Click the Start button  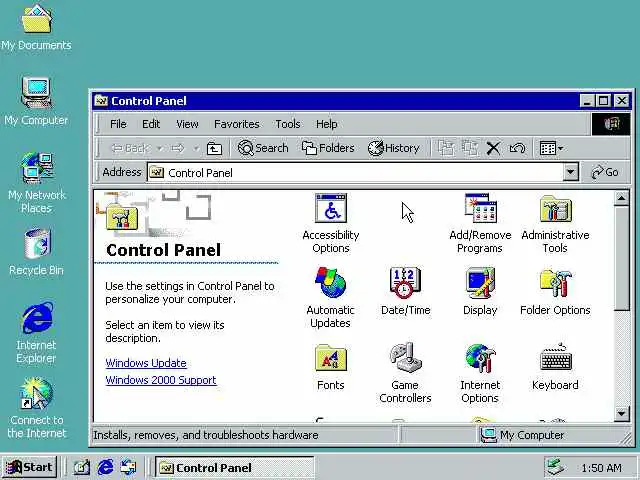(29, 467)
